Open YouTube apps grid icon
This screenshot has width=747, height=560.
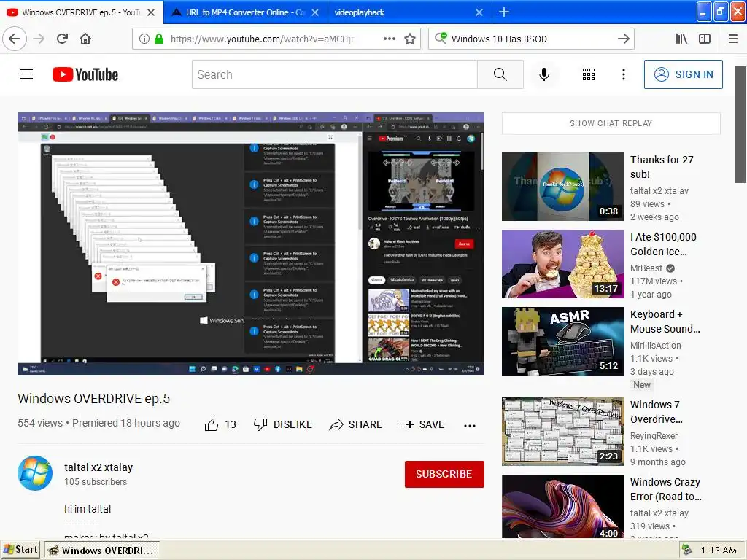[x=589, y=74]
